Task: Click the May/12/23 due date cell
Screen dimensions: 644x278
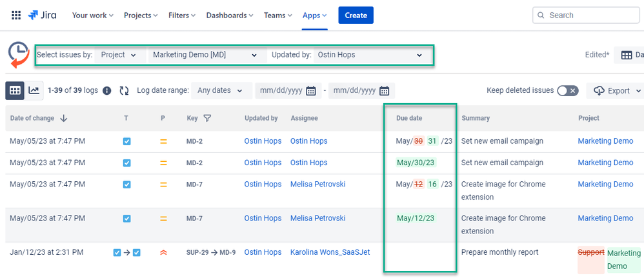Action: 416,219
